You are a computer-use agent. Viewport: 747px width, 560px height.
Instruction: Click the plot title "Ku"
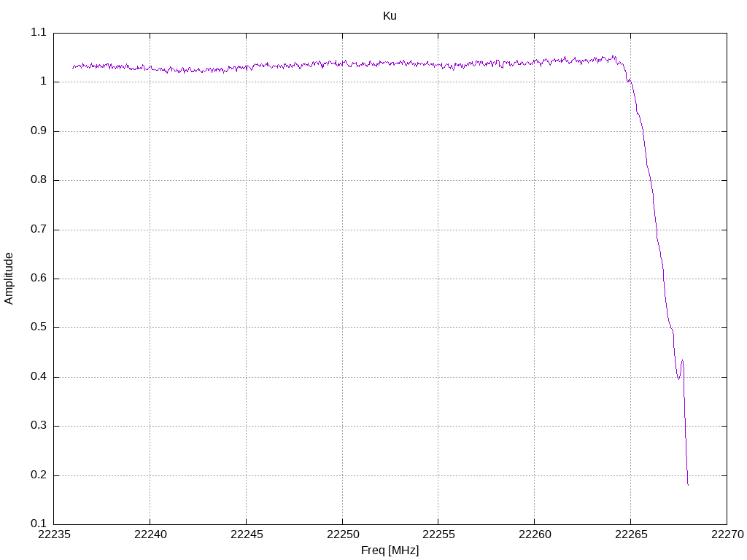point(390,16)
